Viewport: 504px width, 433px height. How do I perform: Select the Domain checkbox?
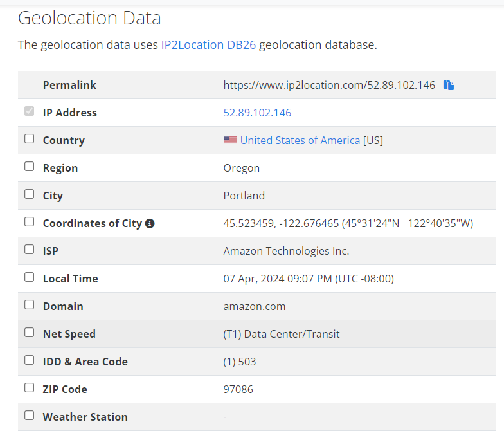click(30, 305)
